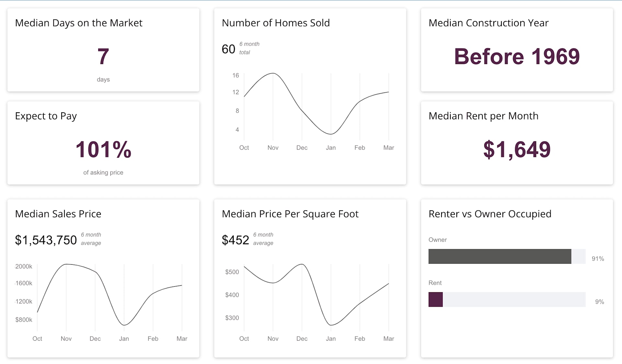Image resolution: width=622 pixels, height=364 pixels.
Task: Click the Median Price Per Square Foot title
Action: [x=290, y=214]
